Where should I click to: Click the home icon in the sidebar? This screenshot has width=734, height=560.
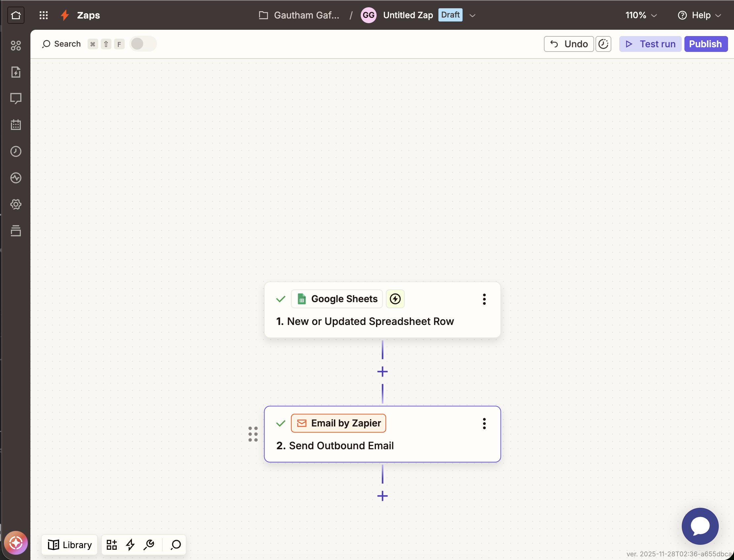16,15
